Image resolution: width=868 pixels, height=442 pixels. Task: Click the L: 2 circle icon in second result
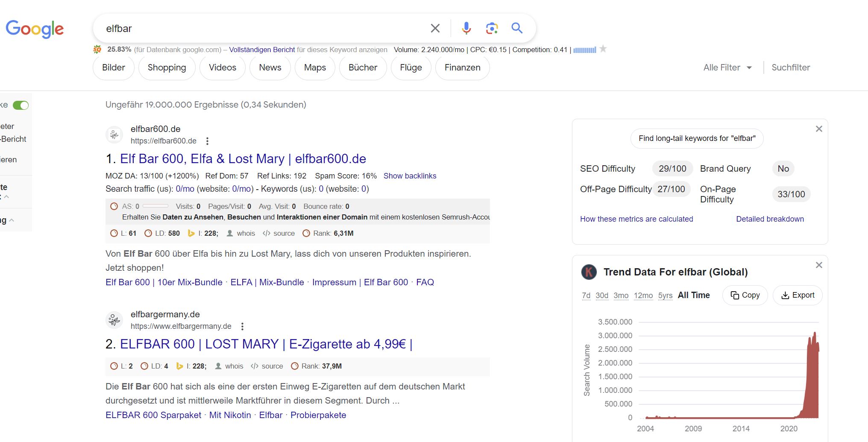click(x=114, y=366)
